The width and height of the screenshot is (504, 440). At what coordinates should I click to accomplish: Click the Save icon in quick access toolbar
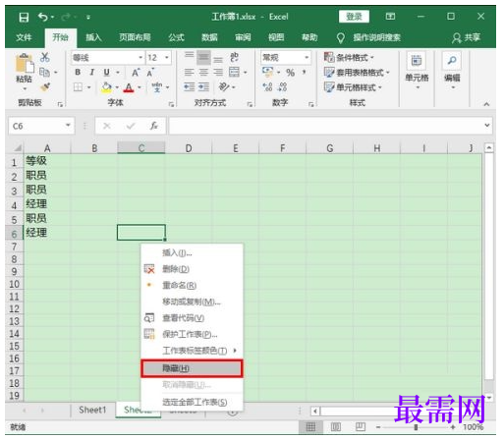click(x=24, y=17)
